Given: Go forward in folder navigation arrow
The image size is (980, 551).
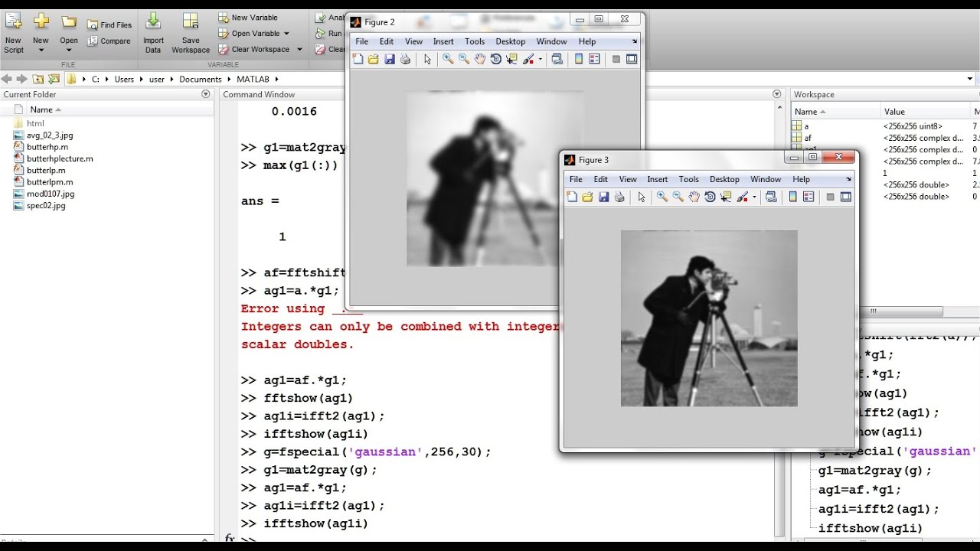Looking at the screenshot, I should [x=21, y=79].
